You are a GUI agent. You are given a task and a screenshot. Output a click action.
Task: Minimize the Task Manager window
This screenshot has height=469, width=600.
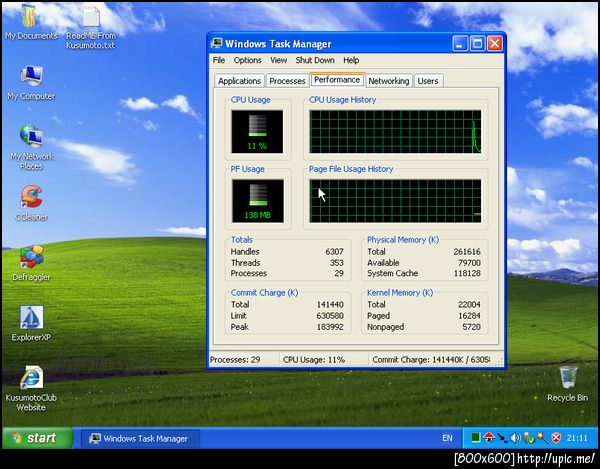[460, 44]
